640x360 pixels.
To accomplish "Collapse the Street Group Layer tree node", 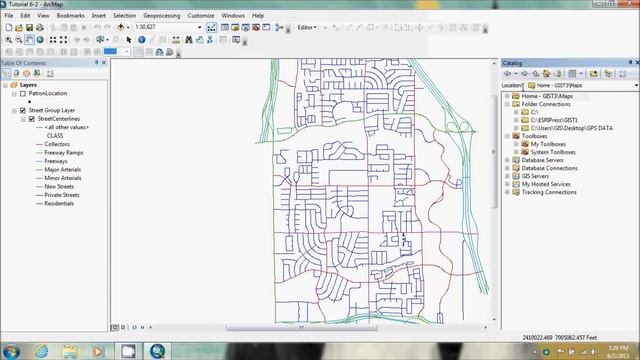I will (14, 111).
